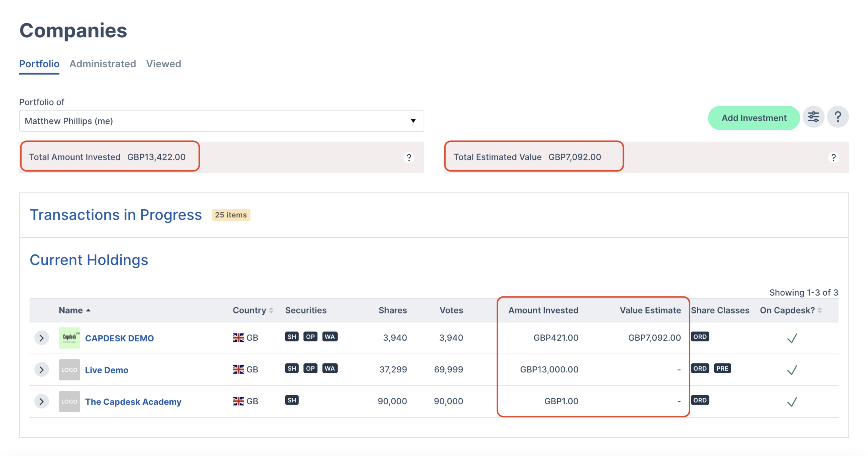Switch to the Viewed tab
This screenshot has width=868, height=456.
point(164,64)
